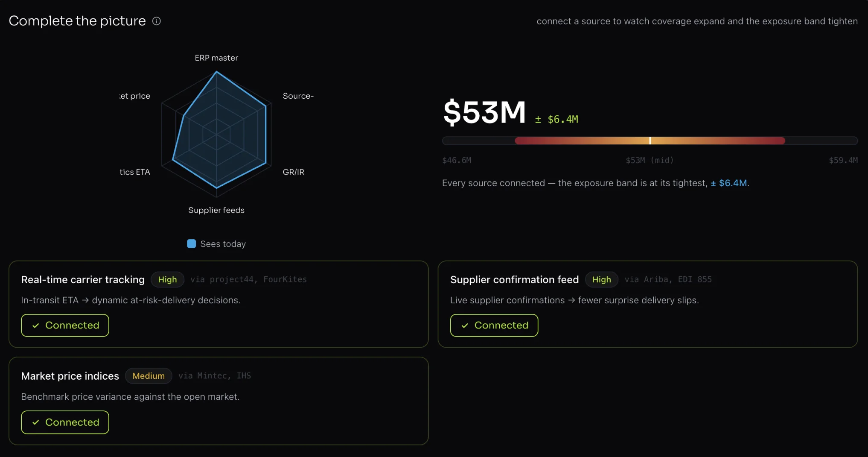This screenshot has height=457, width=868.
Task: Click the ERP master radar axis label
Action: click(x=216, y=58)
